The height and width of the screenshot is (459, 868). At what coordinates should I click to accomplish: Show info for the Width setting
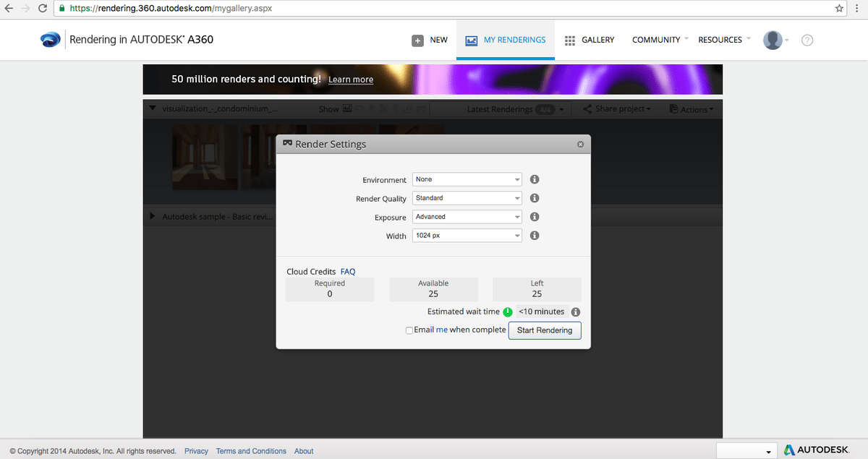(535, 236)
